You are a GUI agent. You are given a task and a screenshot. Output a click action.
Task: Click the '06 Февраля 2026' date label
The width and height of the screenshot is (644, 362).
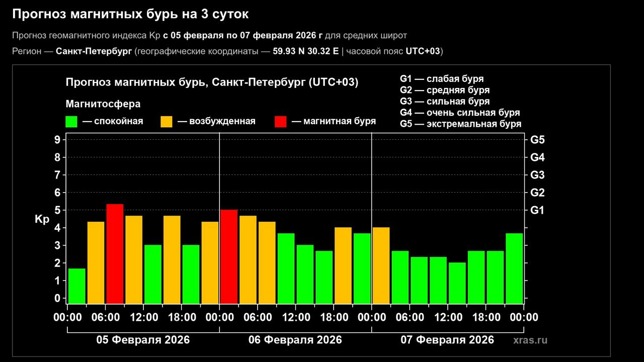(295, 340)
